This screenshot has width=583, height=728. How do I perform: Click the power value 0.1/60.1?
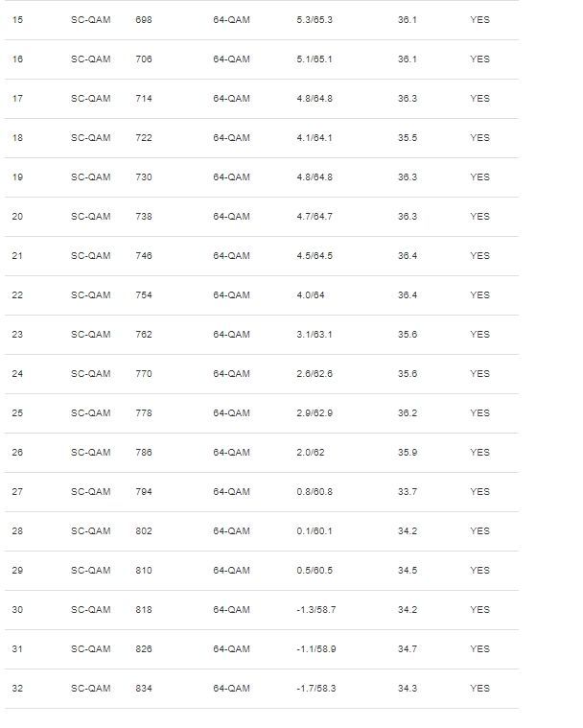315,531
